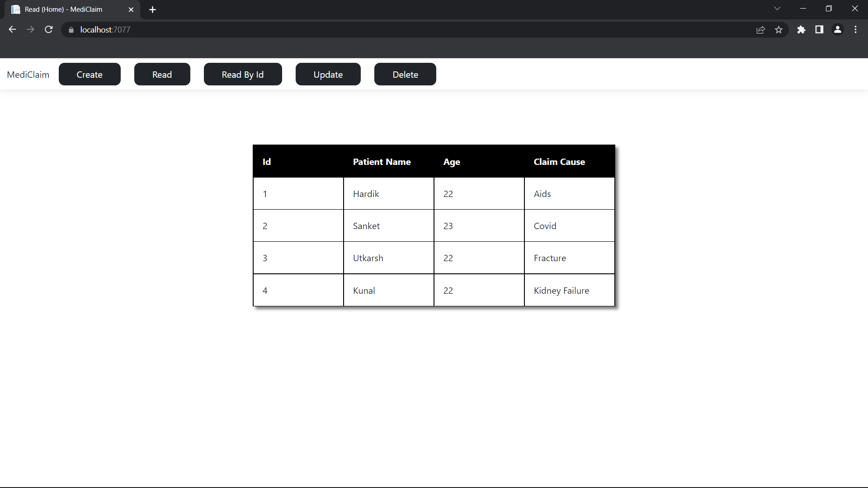Click inside the address bar
Screen dimensions: 868x488
271,29
